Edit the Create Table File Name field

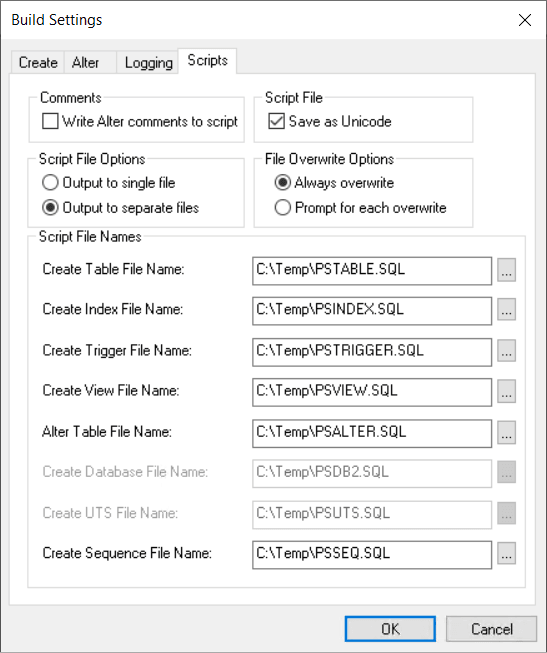point(372,271)
